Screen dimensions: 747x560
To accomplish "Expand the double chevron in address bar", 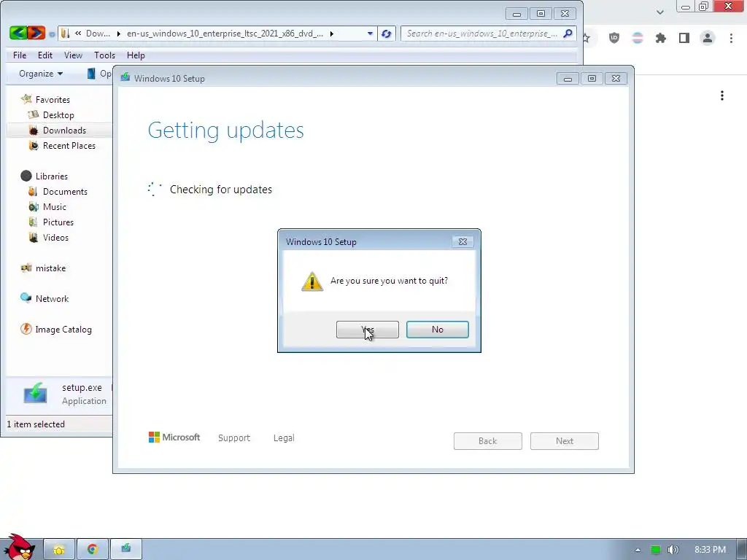I will [x=78, y=34].
